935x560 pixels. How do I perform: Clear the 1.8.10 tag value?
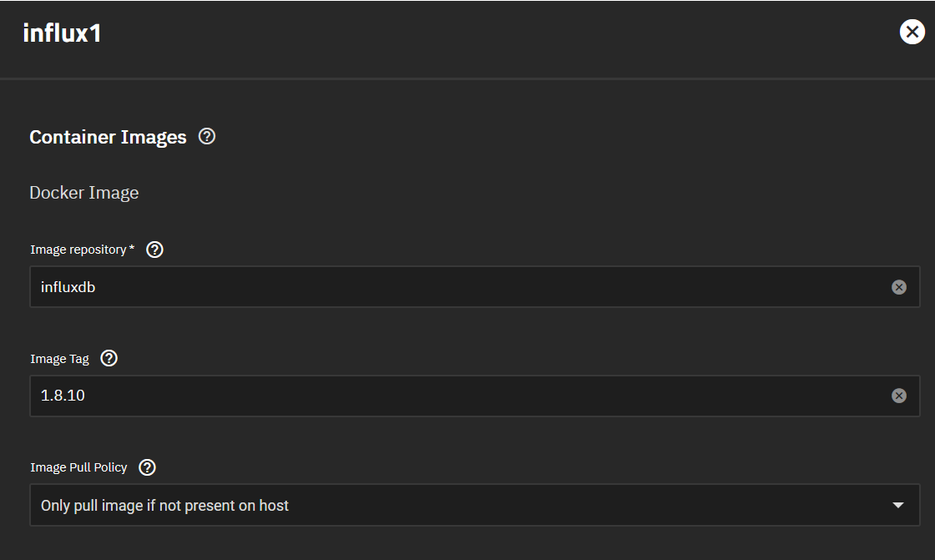[x=898, y=396]
